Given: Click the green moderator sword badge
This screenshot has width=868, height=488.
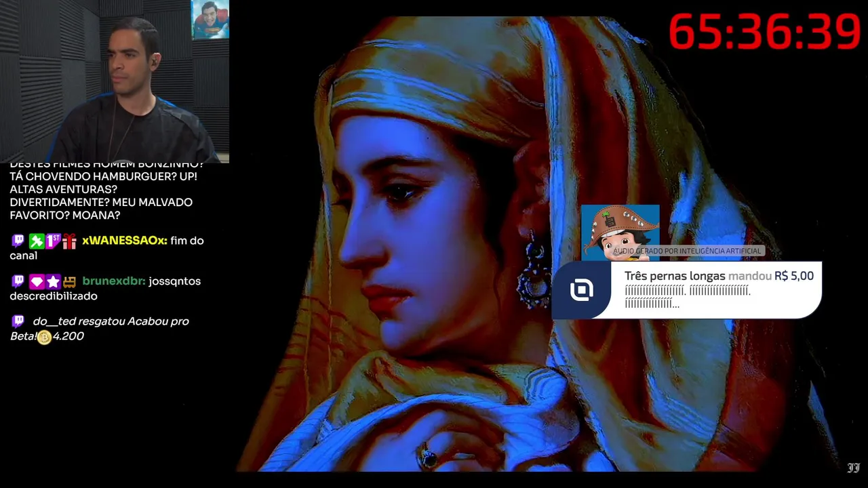Looking at the screenshot, I should [36, 241].
